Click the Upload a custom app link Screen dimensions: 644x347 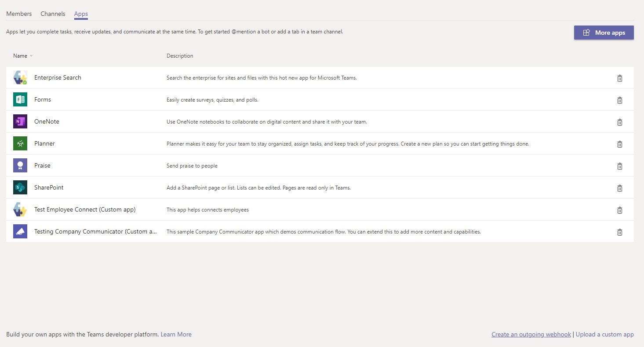(605, 334)
